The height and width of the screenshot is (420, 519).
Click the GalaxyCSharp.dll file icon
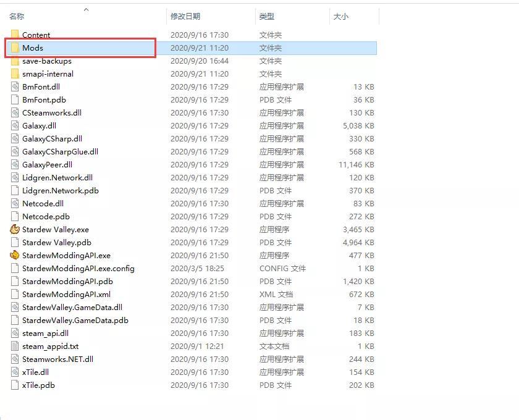click(15, 139)
